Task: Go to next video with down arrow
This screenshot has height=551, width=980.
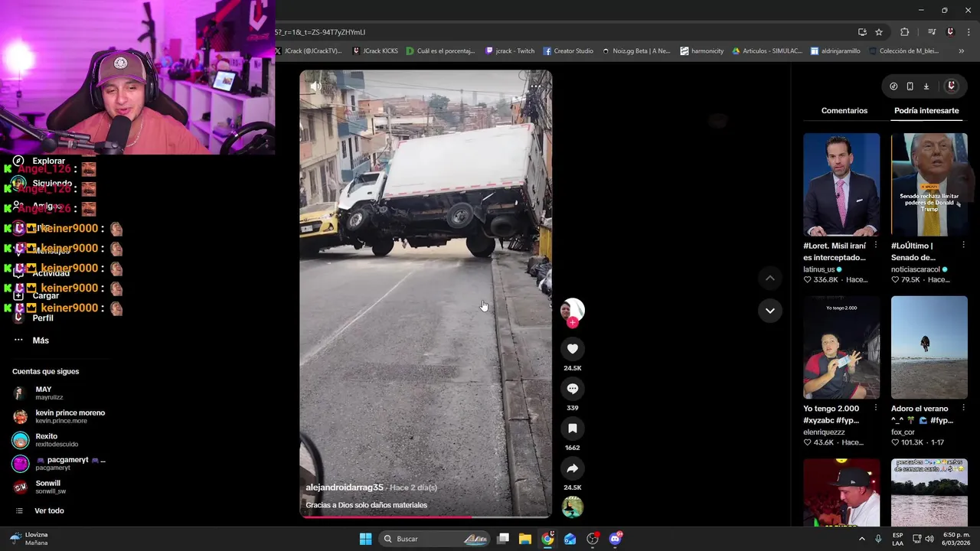Action: tap(770, 310)
